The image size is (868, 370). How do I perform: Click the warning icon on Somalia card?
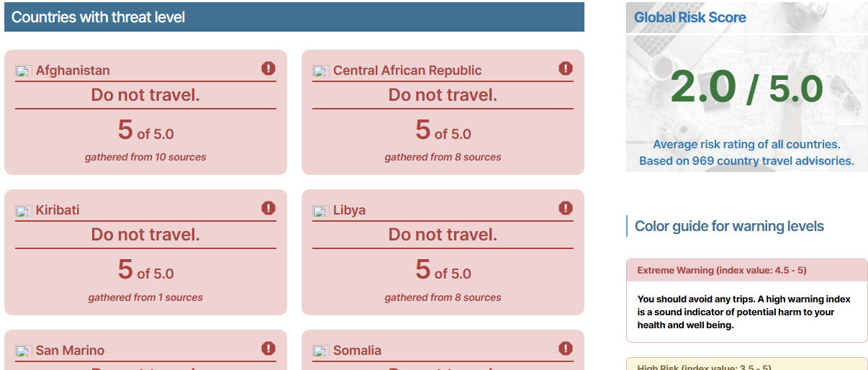566,348
